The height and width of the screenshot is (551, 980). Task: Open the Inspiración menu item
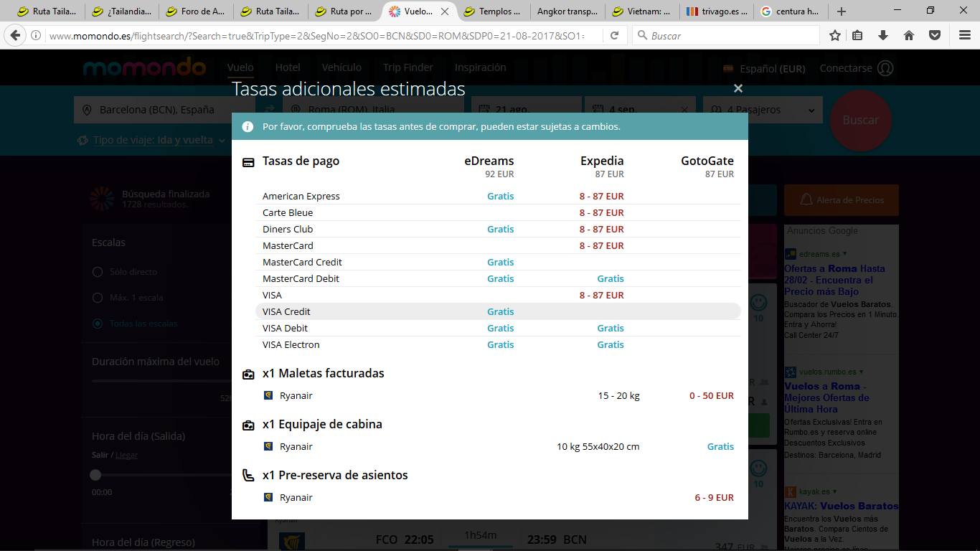pyautogui.click(x=481, y=67)
